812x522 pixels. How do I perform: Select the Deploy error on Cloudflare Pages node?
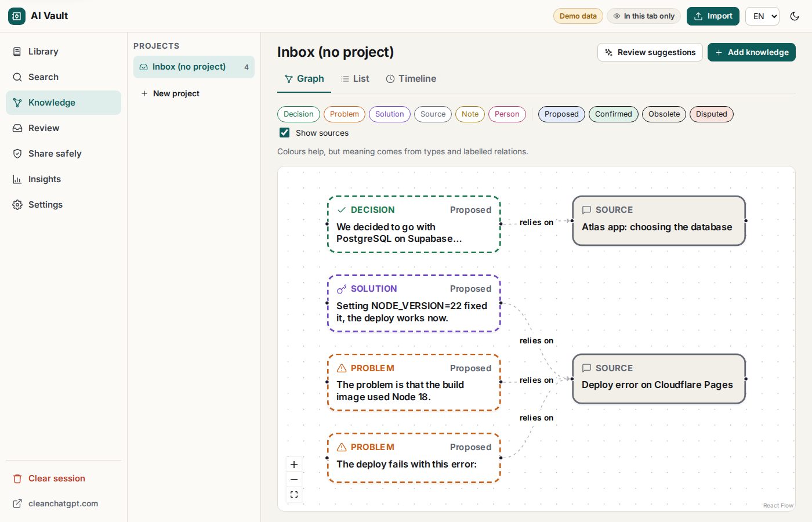coord(659,379)
